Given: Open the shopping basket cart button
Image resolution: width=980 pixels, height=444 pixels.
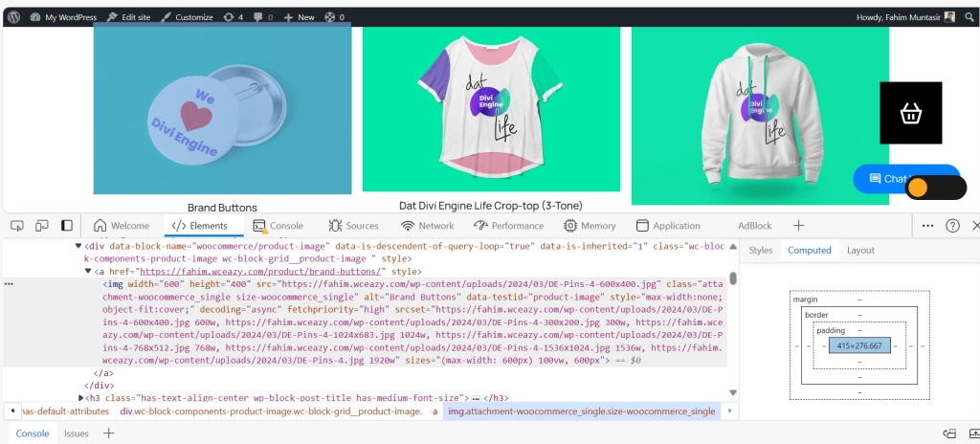Looking at the screenshot, I should [911, 113].
